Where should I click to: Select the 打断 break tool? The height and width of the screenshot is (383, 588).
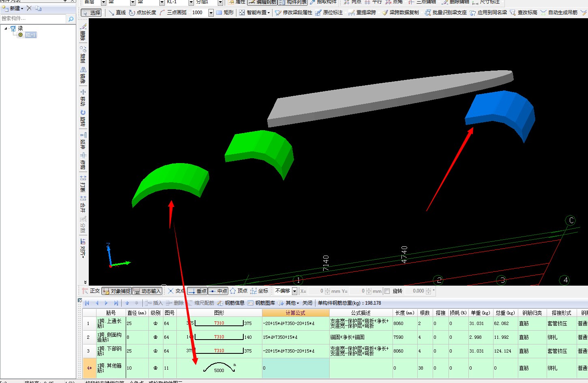tap(83, 184)
